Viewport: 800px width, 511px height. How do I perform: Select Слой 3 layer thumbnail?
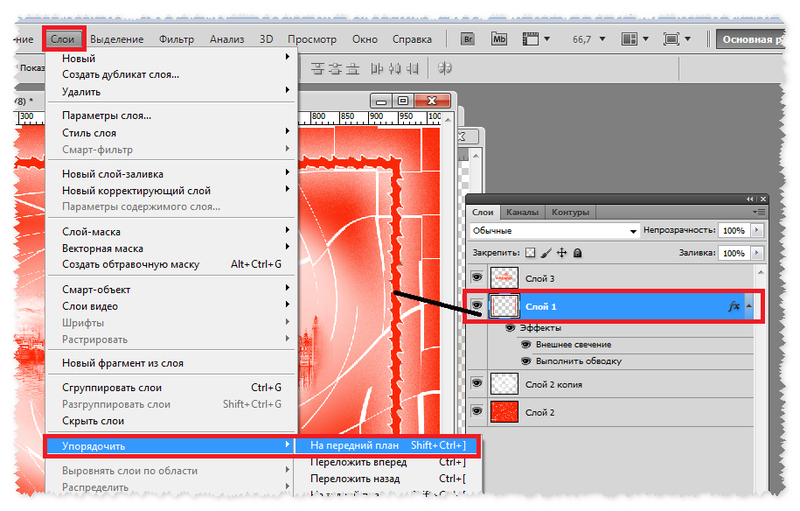(504, 278)
